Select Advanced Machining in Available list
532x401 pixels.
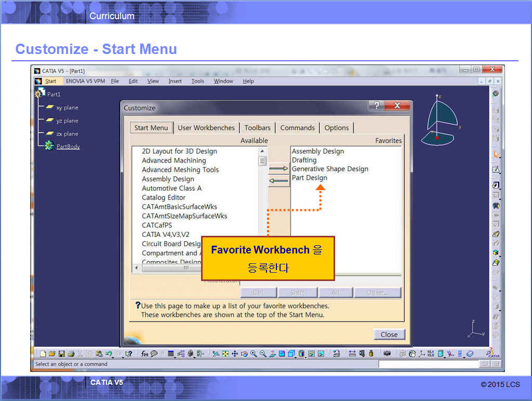pos(174,161)
